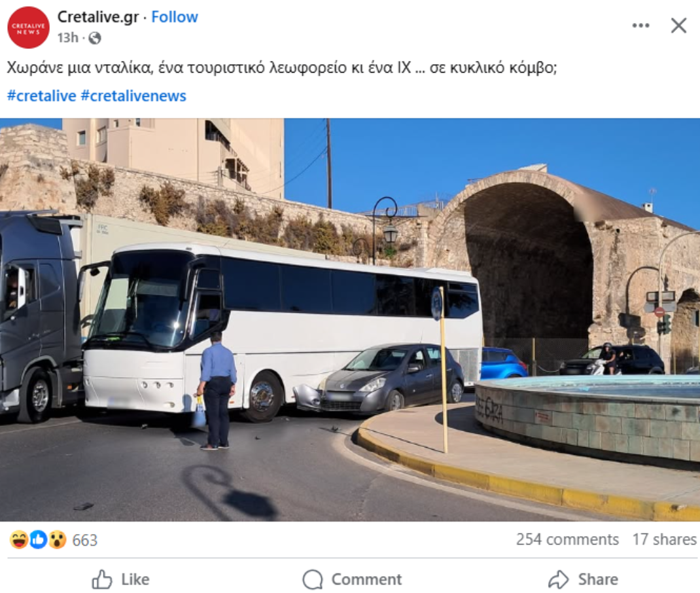Open the #cretalivenews hashtag
This screenshot has height=593, width=700.
pyautogui.click(x=133, y=96)
